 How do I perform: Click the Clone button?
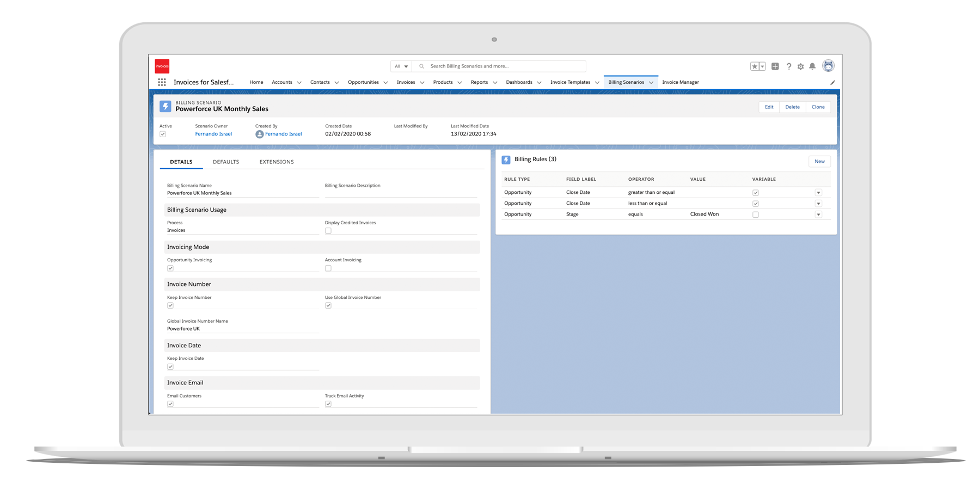tap(818, 107)
